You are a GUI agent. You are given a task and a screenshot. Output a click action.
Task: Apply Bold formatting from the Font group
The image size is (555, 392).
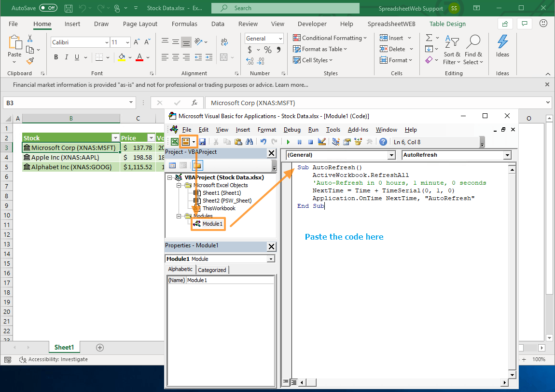tap(55, 57)
